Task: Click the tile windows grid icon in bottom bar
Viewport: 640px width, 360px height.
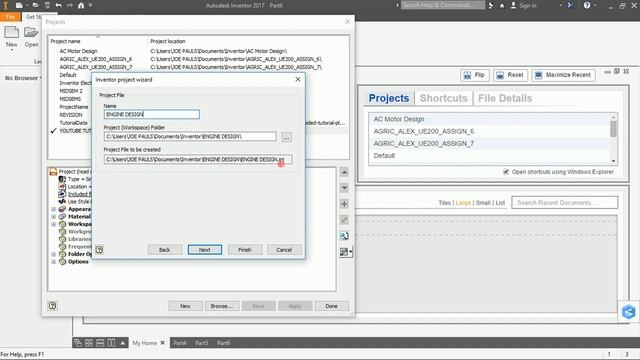Action: point(89,343)
